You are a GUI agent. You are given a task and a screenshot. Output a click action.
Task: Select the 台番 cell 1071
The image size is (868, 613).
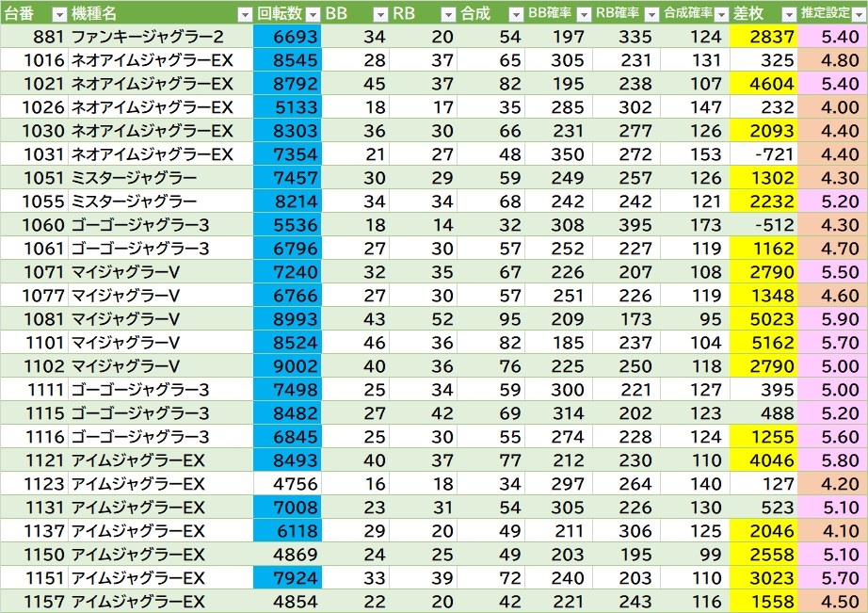click(34, 272)
